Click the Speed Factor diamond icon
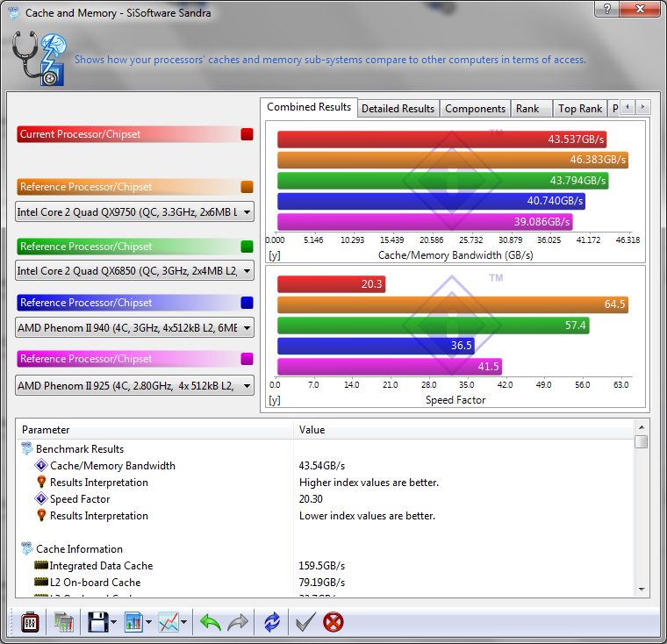Image resolution: width=667 pixels, height=644 pixels. (41, 499)
